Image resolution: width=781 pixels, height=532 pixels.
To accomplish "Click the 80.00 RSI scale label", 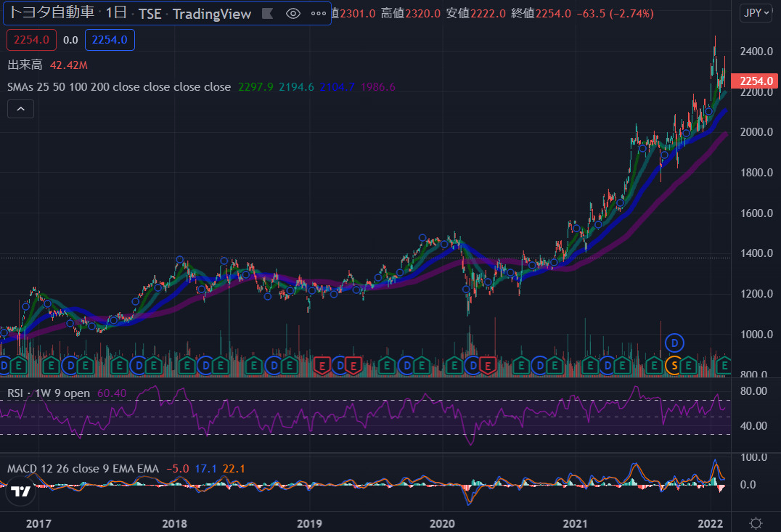I will pyautogui.click(x=753, y=391).
